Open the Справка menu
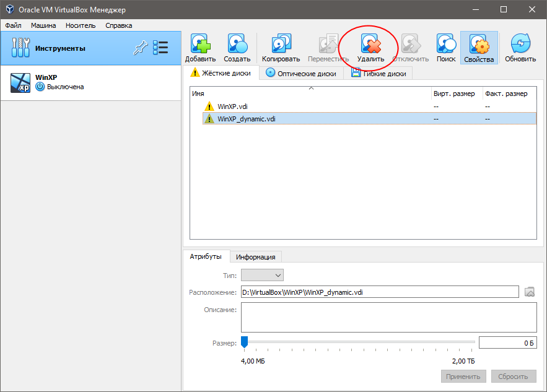The width and height of the screenshot is (547, 392). (118, 25)
